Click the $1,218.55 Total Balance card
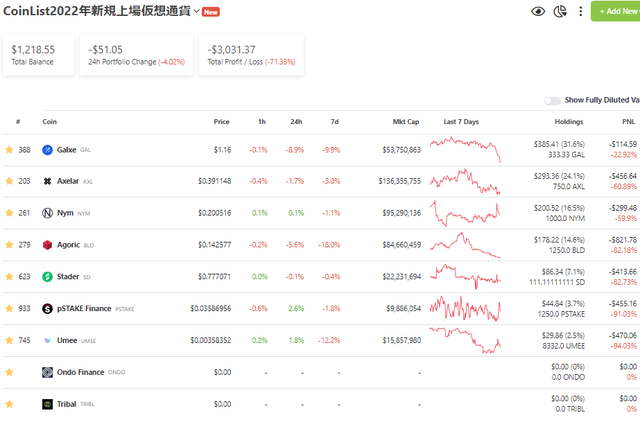 pos(38,55)
